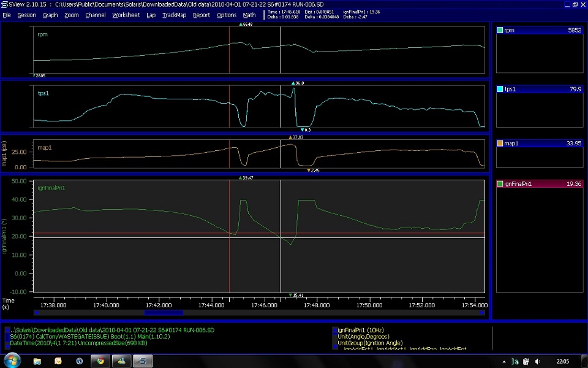
Task: Click the ignFinalPri1 green color swatch
Action: coord(500,183)
